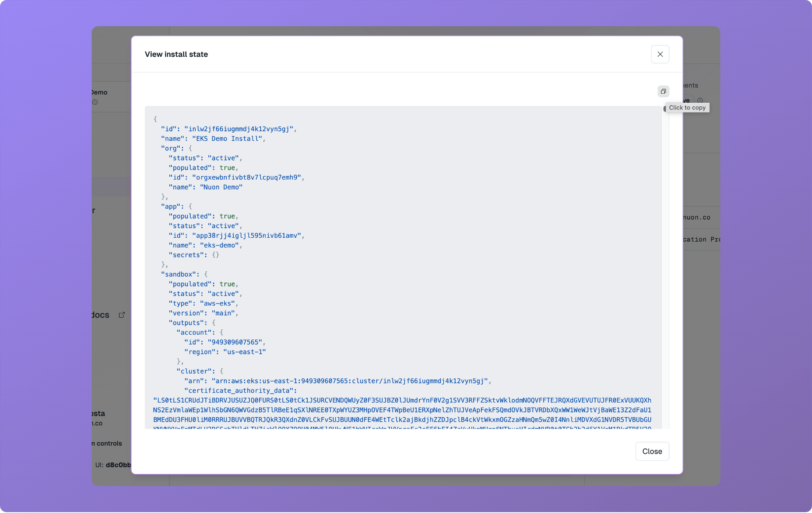Click the Close button at dialog bottom

click(652, 451)
